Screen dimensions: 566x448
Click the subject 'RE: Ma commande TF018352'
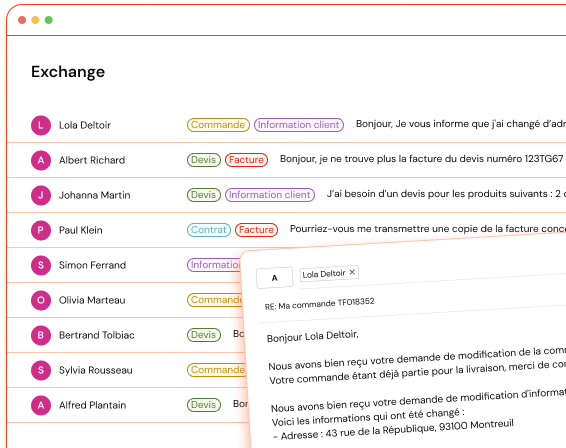319,304
